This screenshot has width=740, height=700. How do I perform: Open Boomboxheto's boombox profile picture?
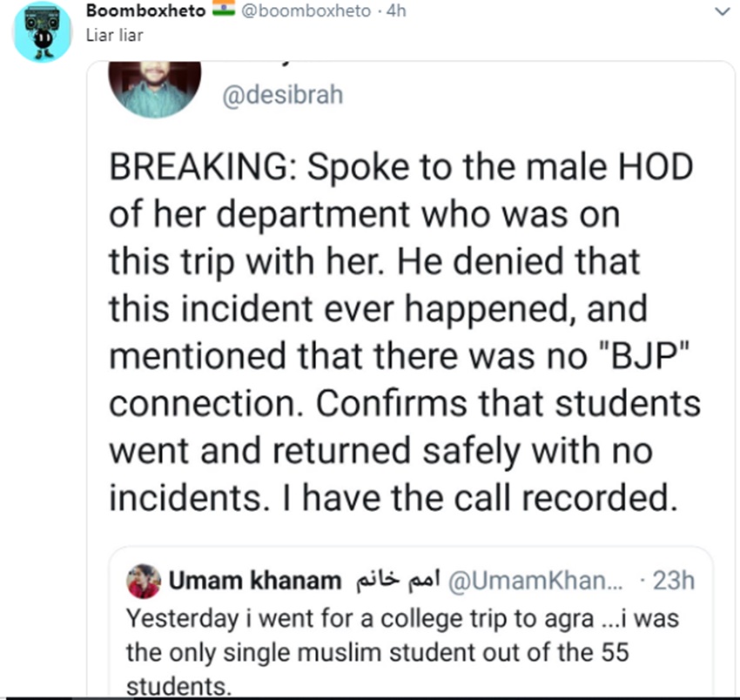pos(42,31)
